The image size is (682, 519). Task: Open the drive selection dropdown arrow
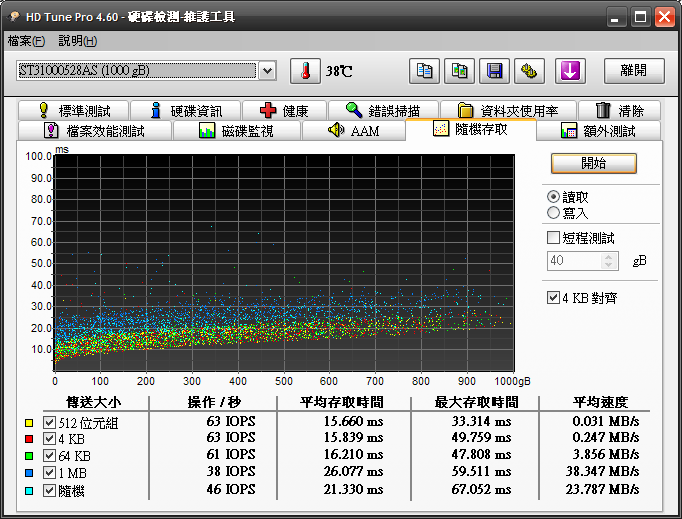tap(267, 70)
